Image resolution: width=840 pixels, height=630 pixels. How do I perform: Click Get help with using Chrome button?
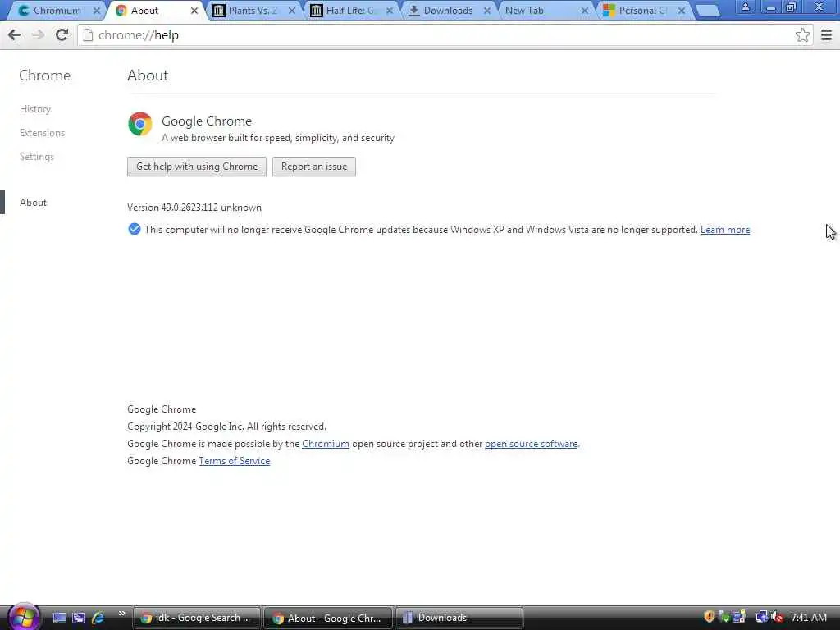click(x=197, y=167)
